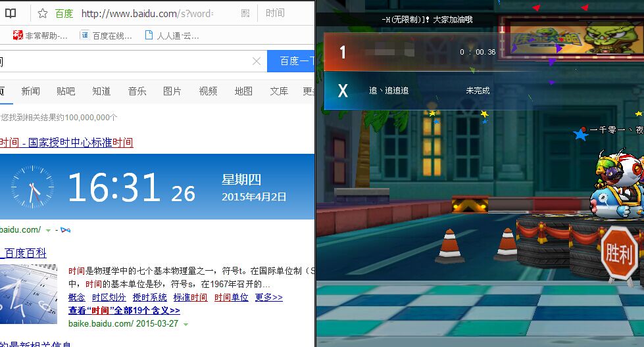
Task: Click the 未完成 status text
Action: (x=478, y=91)
